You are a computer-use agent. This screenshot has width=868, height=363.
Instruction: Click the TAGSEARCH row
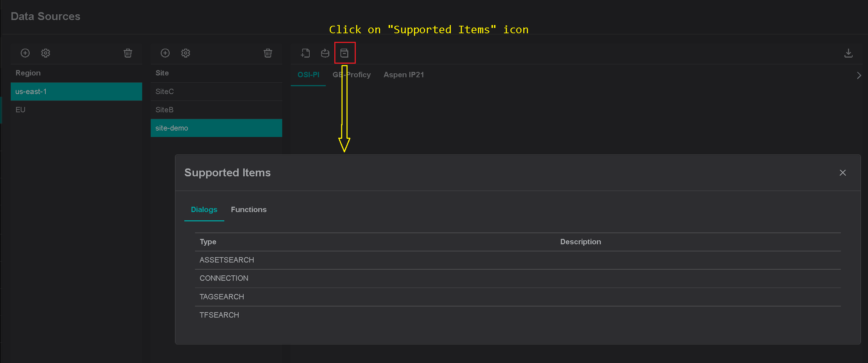pyautogui.click(x=518, y=297)
